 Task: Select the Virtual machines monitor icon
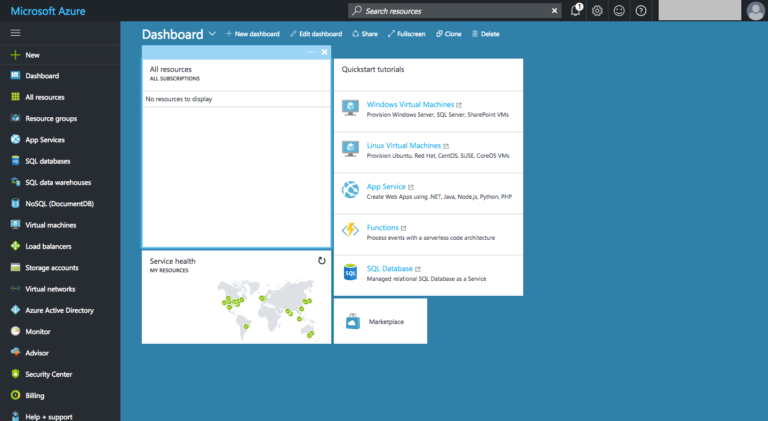(x=16, y=225)
